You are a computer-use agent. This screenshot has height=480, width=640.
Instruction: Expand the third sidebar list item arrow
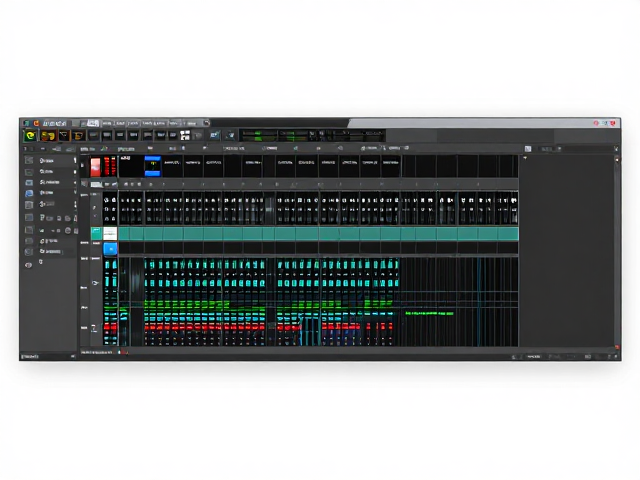75,182
